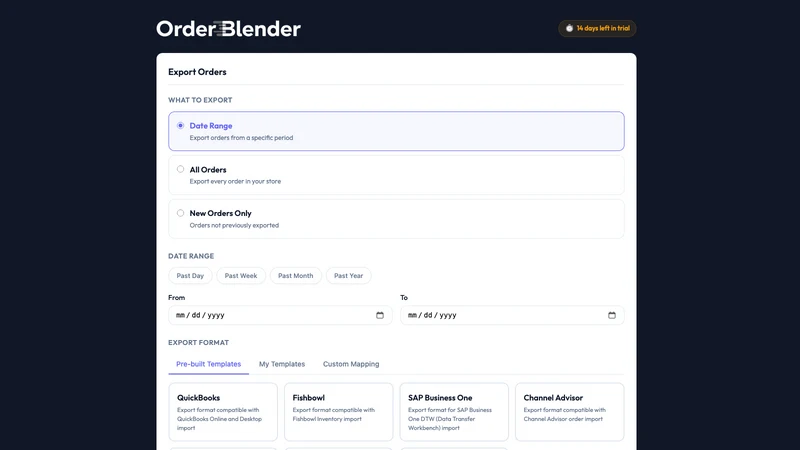Choose the Past Year preset
The width and height of the screenshot is (800, 450).
(348, 276)
